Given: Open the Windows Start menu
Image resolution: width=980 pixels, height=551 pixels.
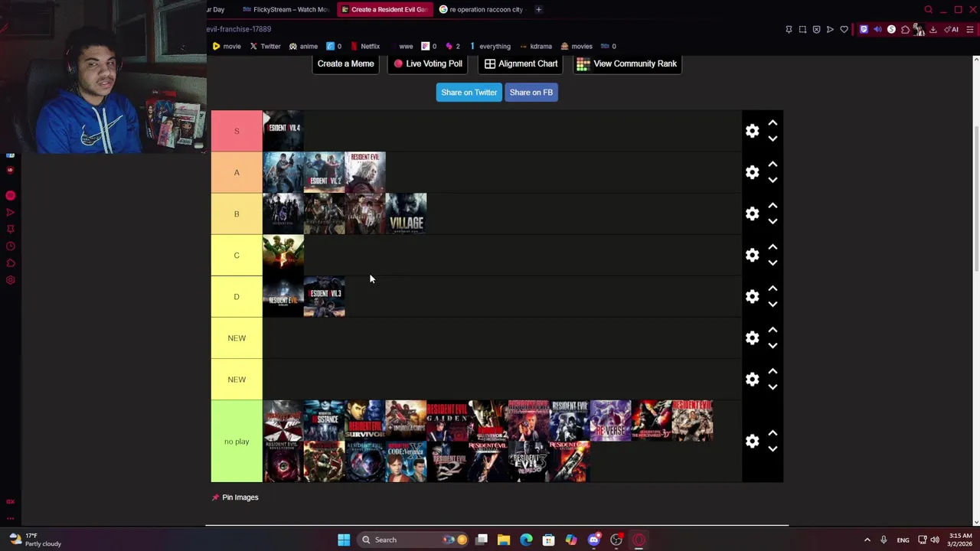Looking at the screenshot, I should click(x=344, y=540).
